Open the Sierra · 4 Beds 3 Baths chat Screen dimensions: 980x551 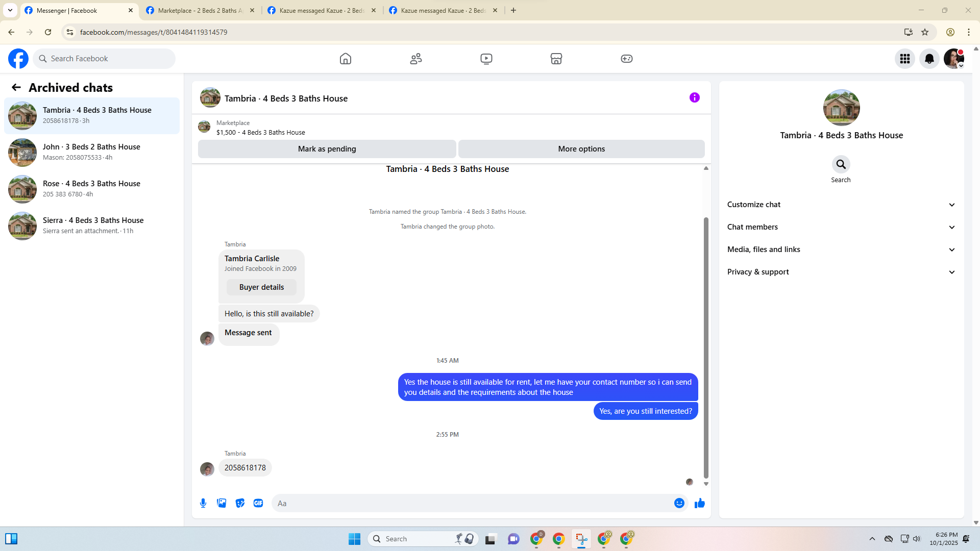92,226
